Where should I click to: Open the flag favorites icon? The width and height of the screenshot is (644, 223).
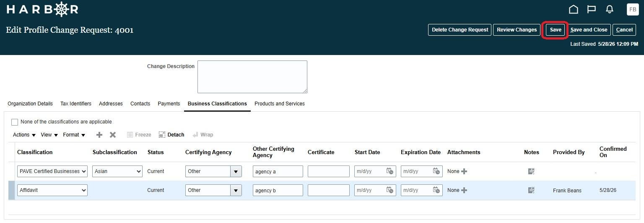592,9
